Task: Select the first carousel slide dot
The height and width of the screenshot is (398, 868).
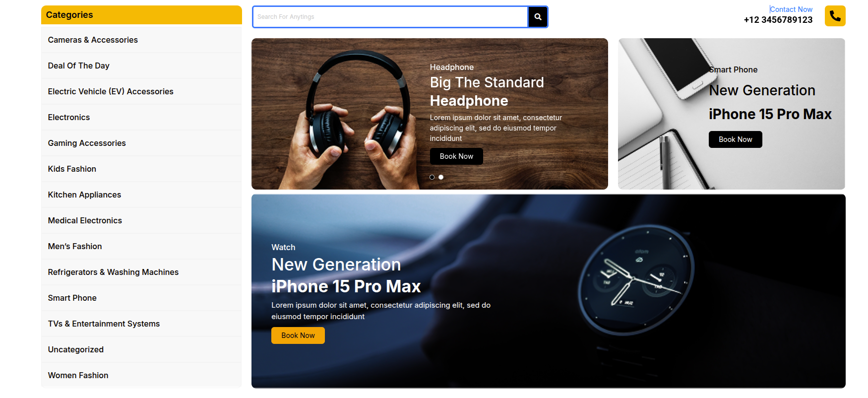Action: click(x=432, y=177)
